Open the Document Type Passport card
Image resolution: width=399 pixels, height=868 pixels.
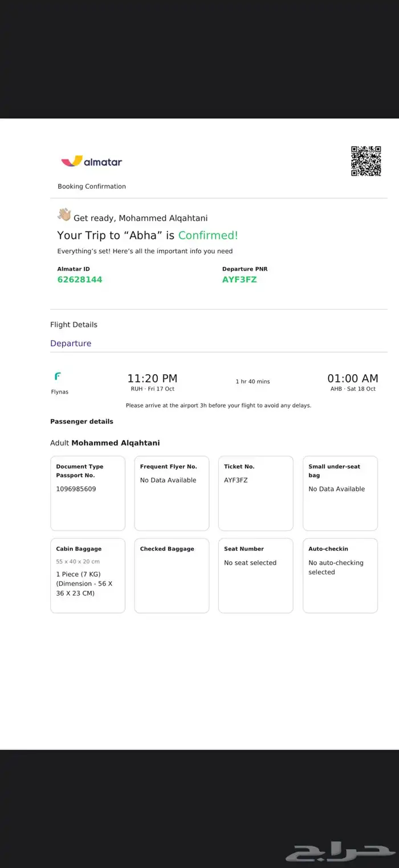(88, 493)
